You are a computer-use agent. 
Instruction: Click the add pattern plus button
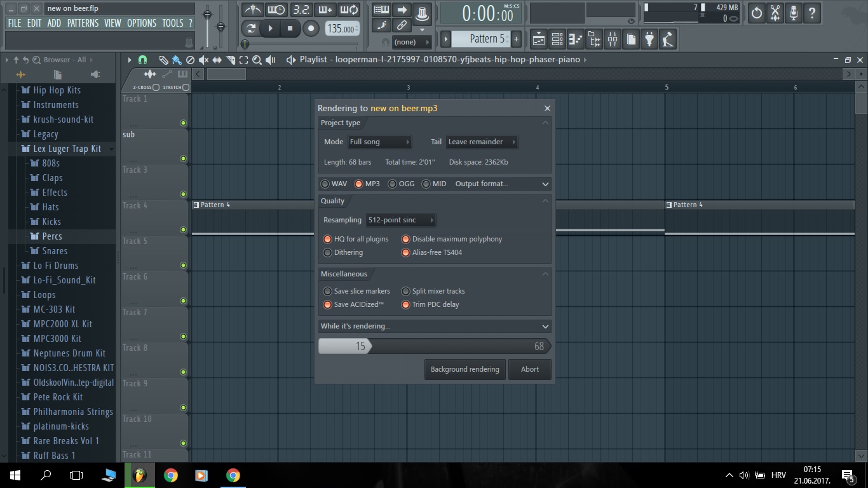click(x=516, y=39)
